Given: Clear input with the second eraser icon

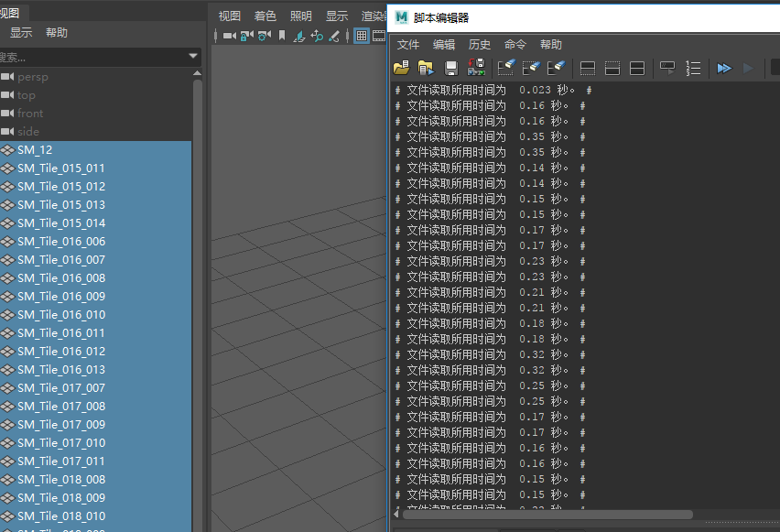Looking at the screenshot, I should click(x=531, y=68).
